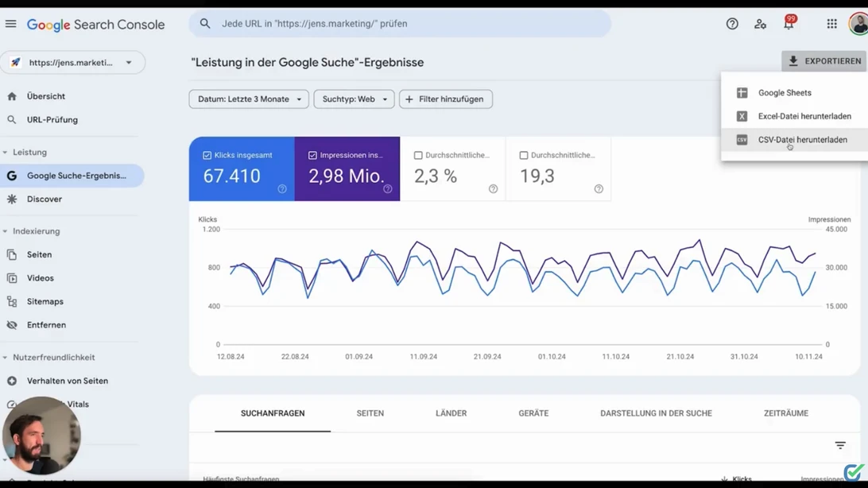868x488 pixels.
Task: Open the Suchtyp: Web dropdown
Action: point(354,99)
